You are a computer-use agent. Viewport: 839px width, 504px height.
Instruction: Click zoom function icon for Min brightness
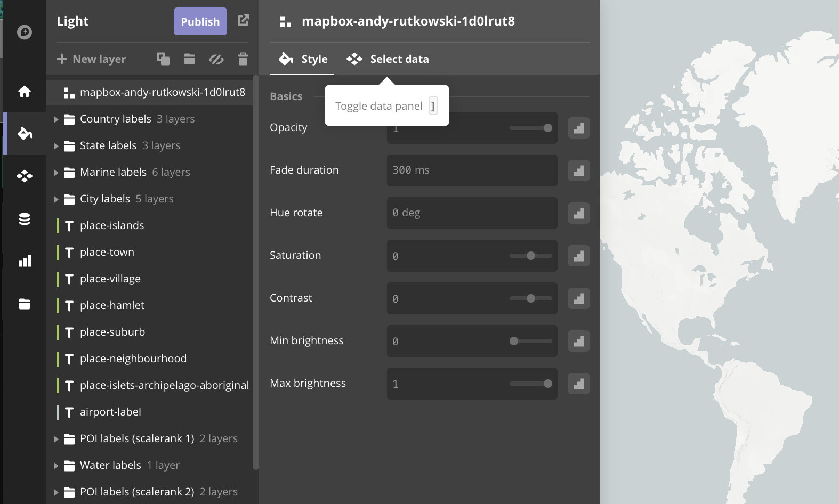[579, 341]
